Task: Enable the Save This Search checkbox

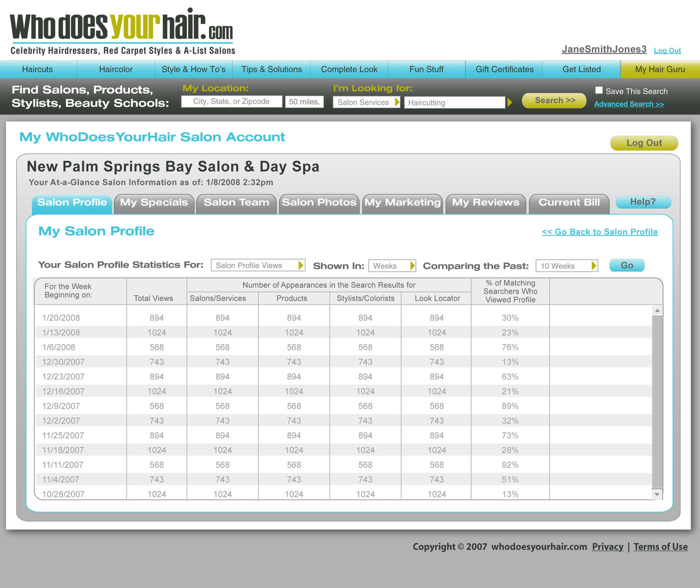Action: (599, 90)
